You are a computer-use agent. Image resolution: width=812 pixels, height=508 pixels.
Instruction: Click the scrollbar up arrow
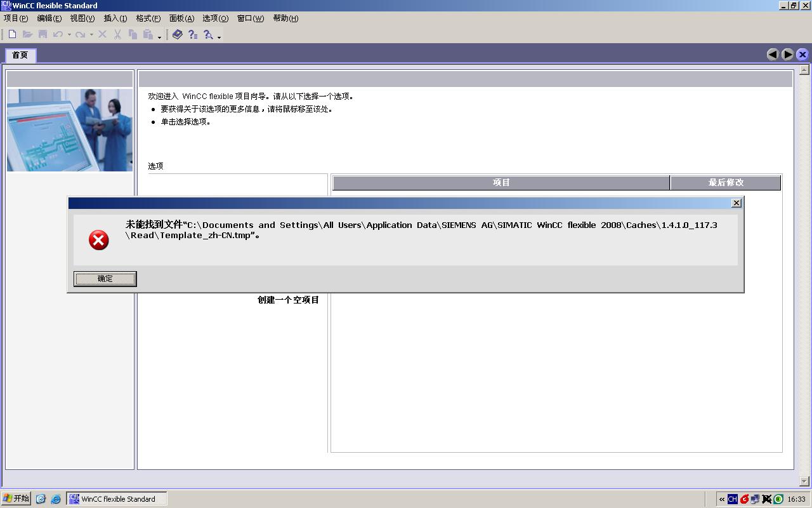click(804, 70)
